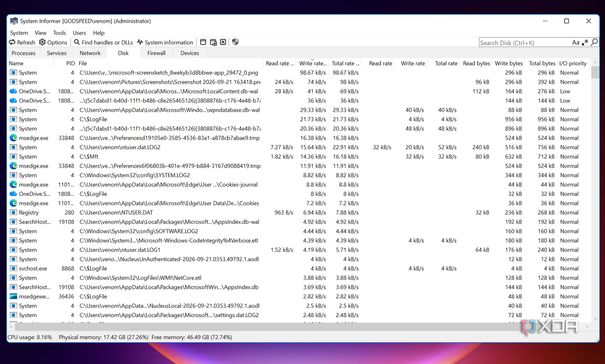605x364 pixels.
Task: Click the msedgewe... process icon
Action: pos(13,296)
